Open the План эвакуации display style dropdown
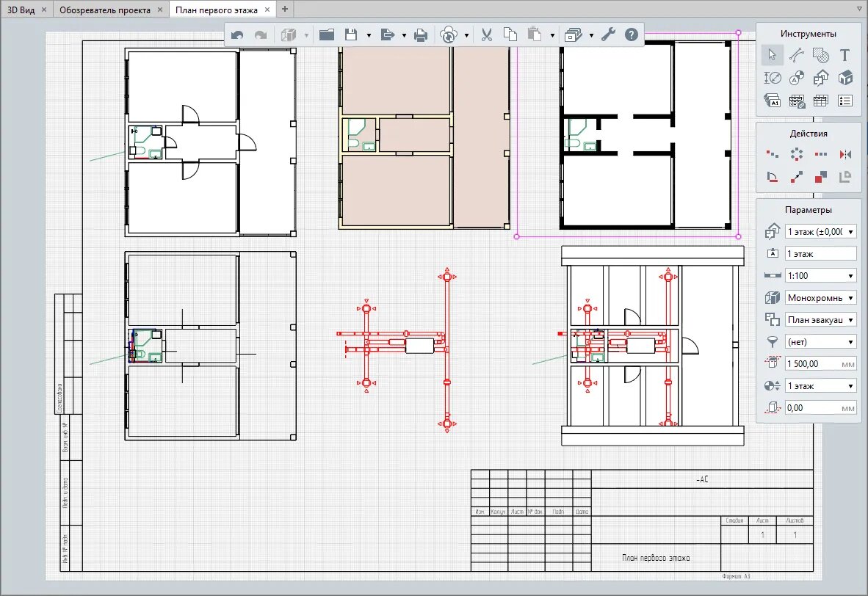This screenshot has width=868, height=596. tap(820, 320)
